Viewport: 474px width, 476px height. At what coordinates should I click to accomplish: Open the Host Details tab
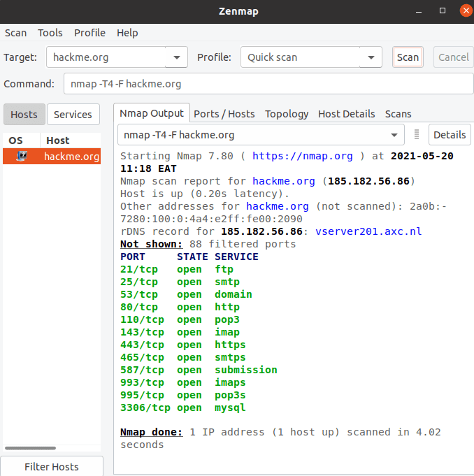click(346, 114)
